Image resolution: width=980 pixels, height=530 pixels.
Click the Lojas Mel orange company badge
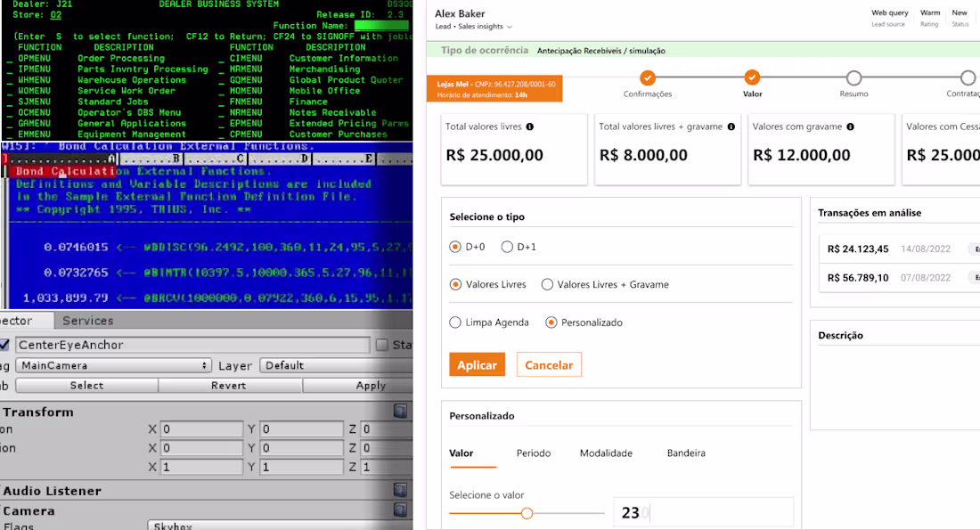pos(495,89)
